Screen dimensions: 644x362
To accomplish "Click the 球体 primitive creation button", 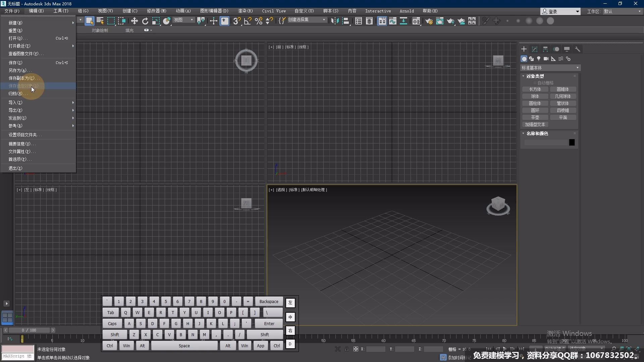I will pyautogui.click(x=535, y=96).
